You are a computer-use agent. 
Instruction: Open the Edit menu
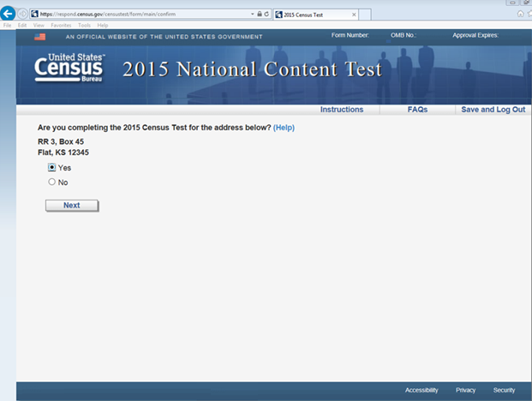(22, 25)
